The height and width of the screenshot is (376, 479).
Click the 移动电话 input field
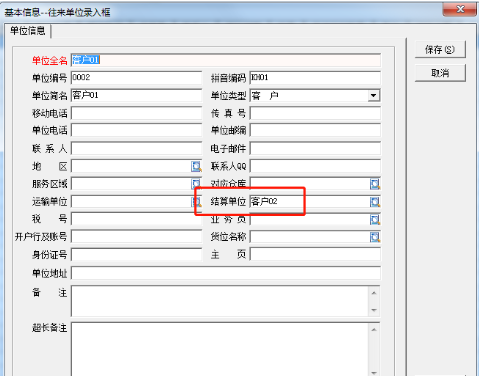[136, 113]
